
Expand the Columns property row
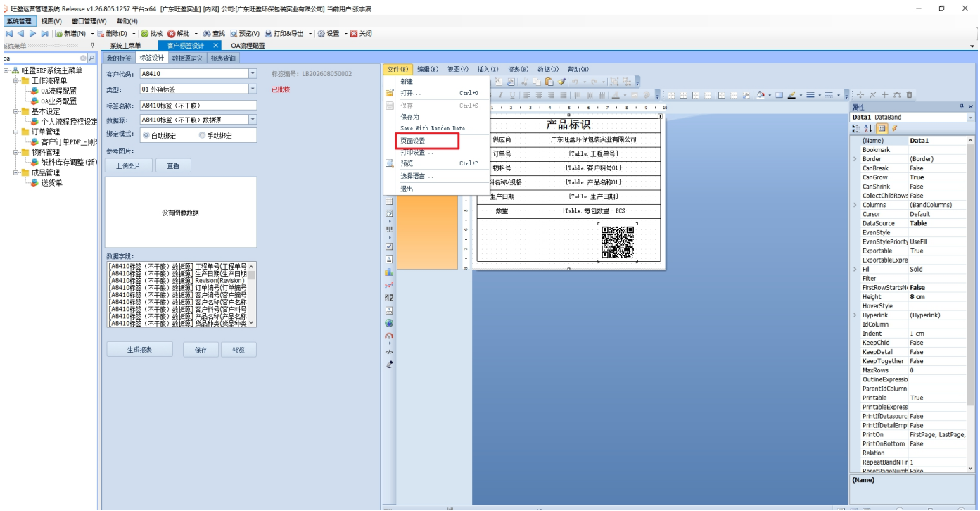point(855,205)
